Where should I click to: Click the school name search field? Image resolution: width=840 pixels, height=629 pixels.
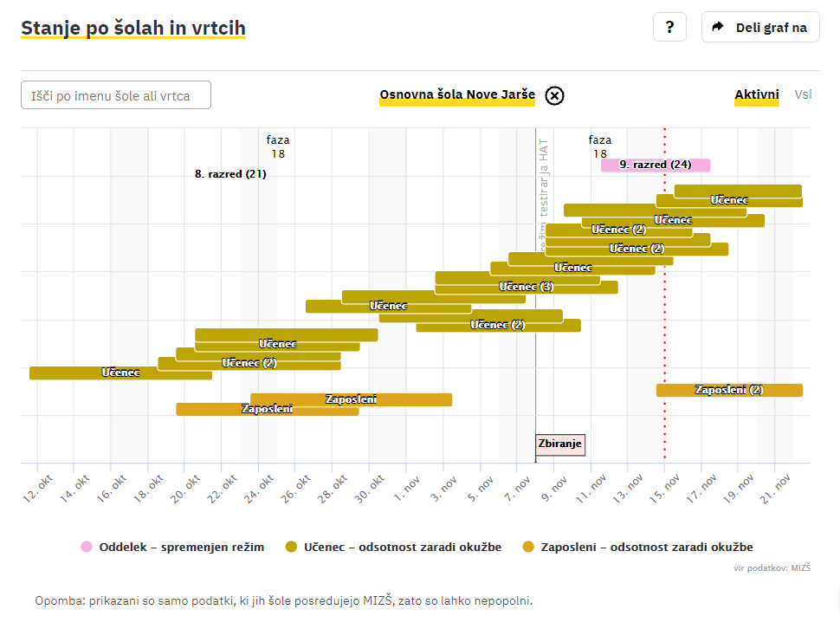[x=116, y=95]
